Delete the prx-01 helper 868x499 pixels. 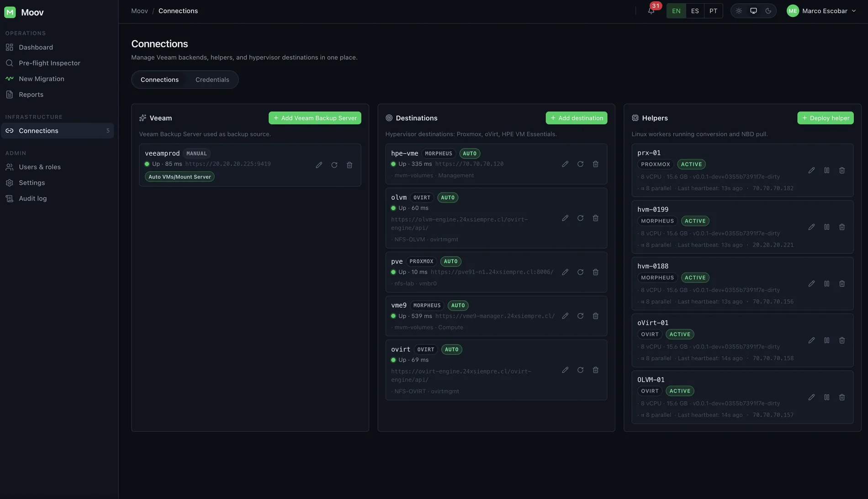pos(842,170)
